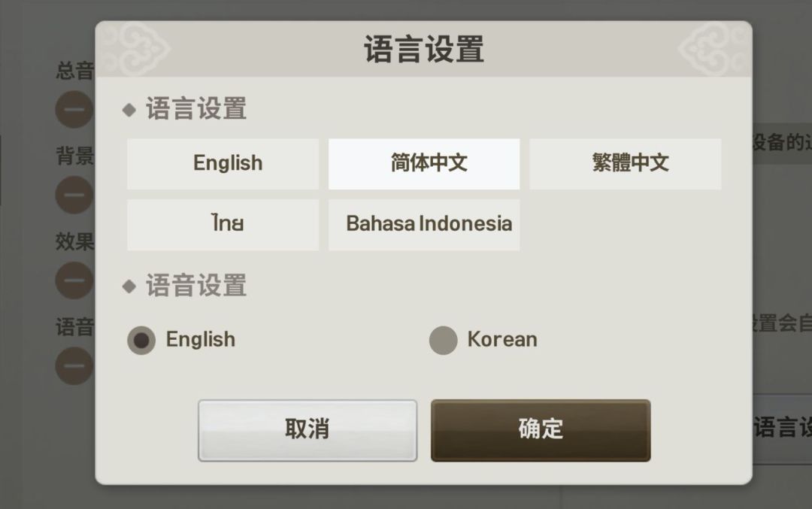This screenshot has width=812, height=509.
Task: Confirm with the 确定 button
Action: coord(540,430)
